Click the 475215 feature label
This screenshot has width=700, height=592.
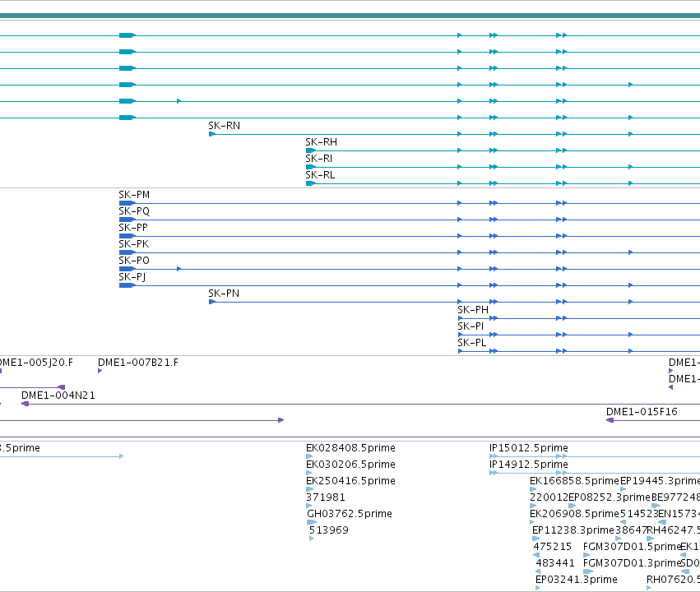(x=552, y=547)
